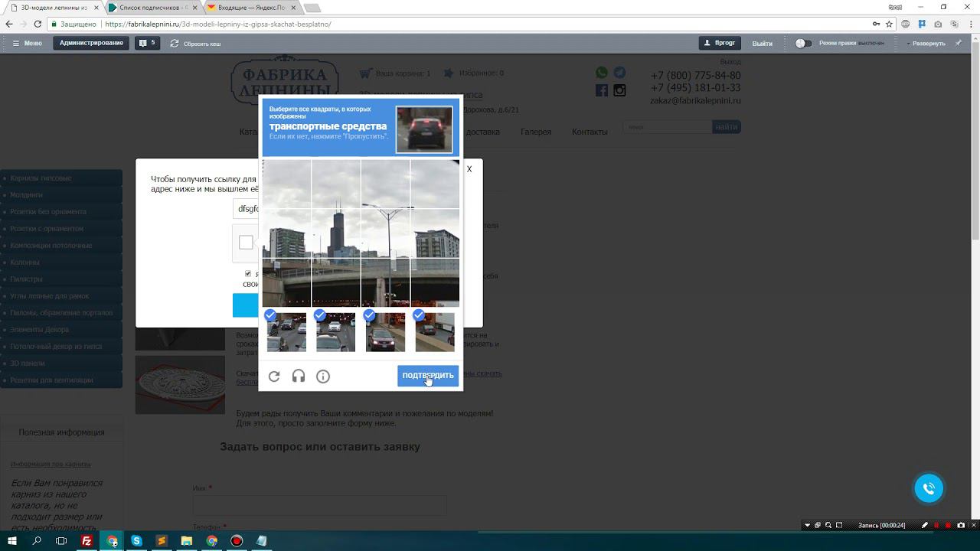Open Колонны category in the sidebar

(61, 262)
